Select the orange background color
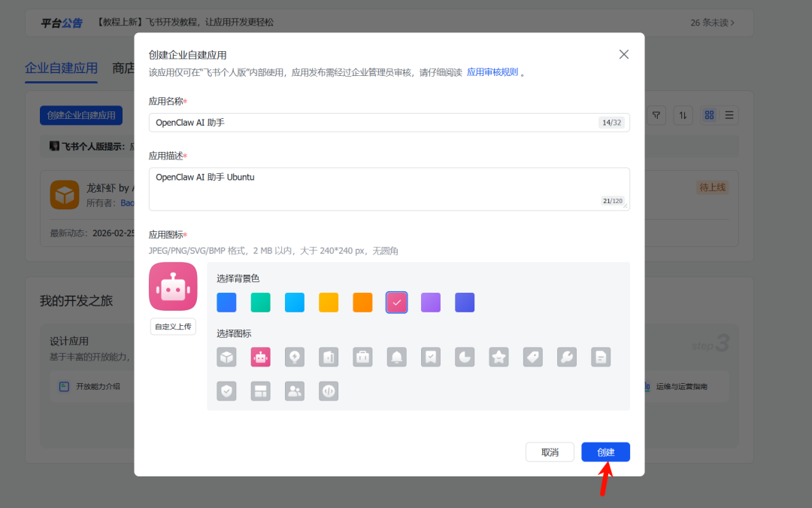 [x=362, y=303]
